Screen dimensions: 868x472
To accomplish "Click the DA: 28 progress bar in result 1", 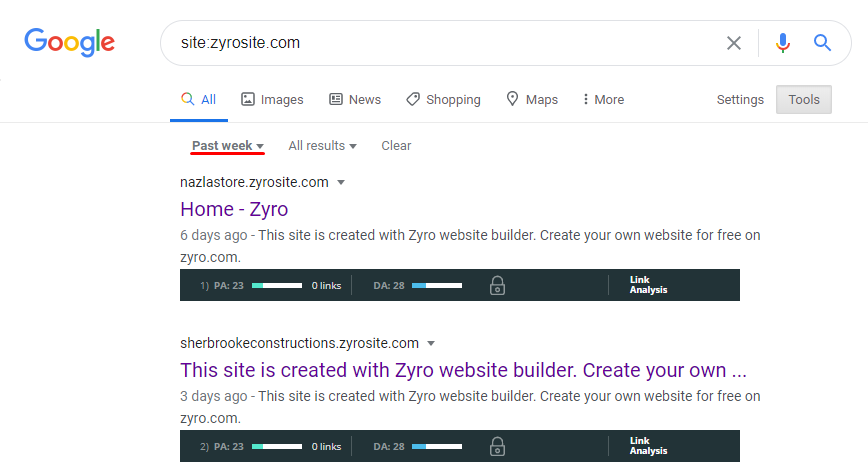I will (437, 286).
